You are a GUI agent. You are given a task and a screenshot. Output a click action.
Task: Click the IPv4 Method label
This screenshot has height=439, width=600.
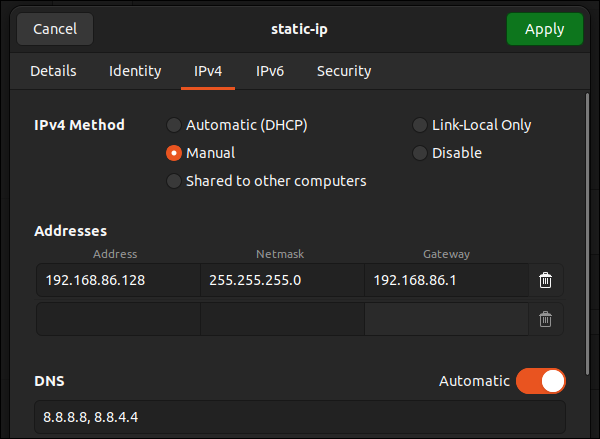[x=80, y=125]
